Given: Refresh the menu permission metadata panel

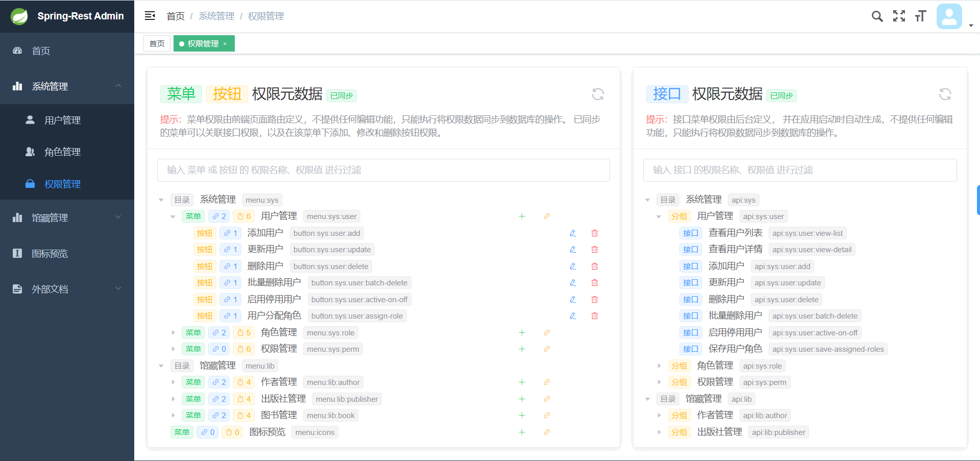Looking at the screenshot, I should coord(598,94).
